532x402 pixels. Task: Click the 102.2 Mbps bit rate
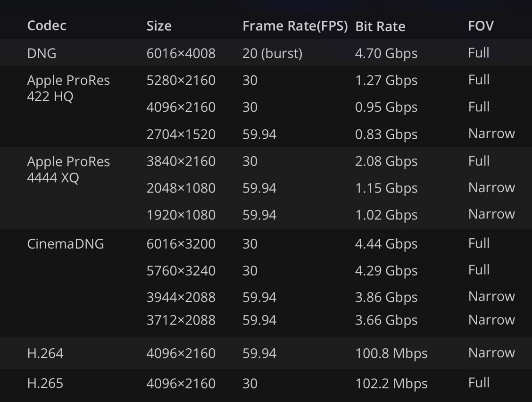(391, 384)
